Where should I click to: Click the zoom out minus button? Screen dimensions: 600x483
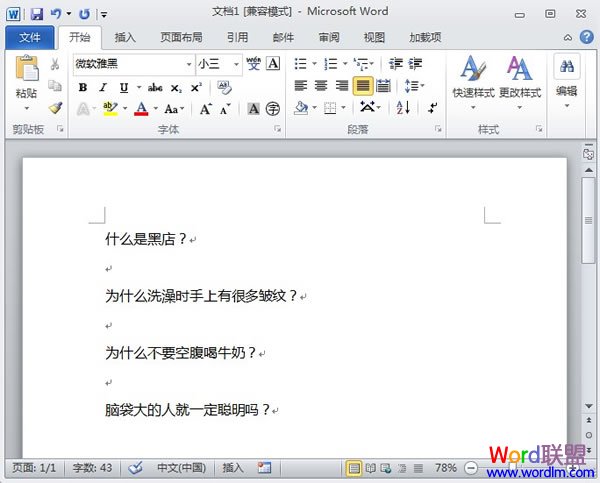(x=471, y=468)
